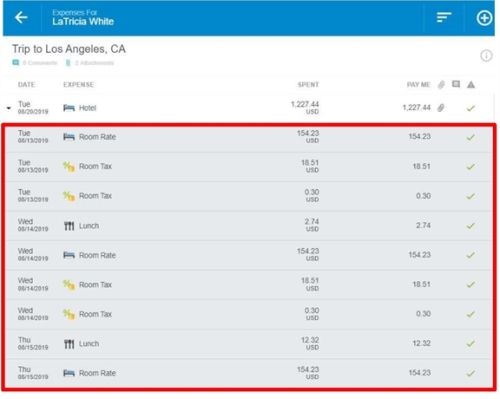Sort by the DATE column header
The width and height of the screenshot is (500, 399).
[x=26, y=85]
